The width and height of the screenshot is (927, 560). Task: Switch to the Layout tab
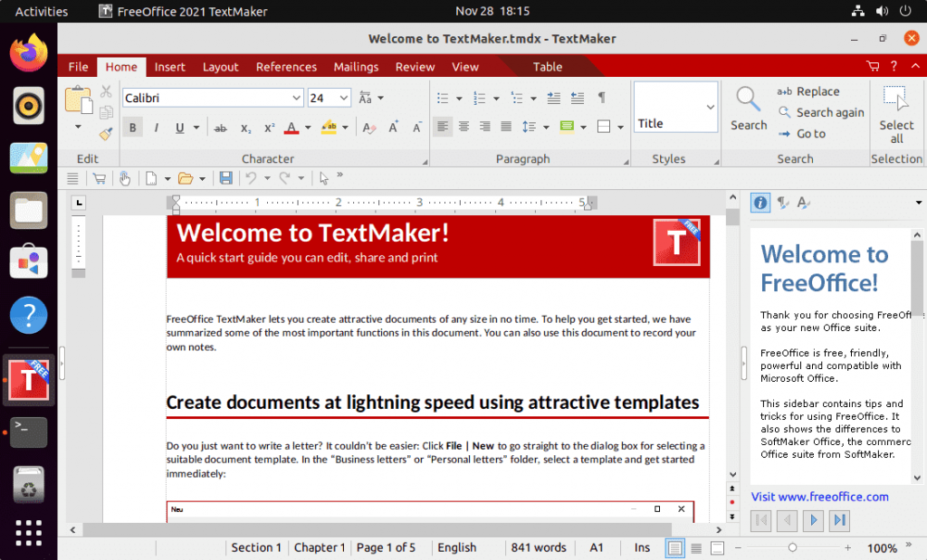221,67
